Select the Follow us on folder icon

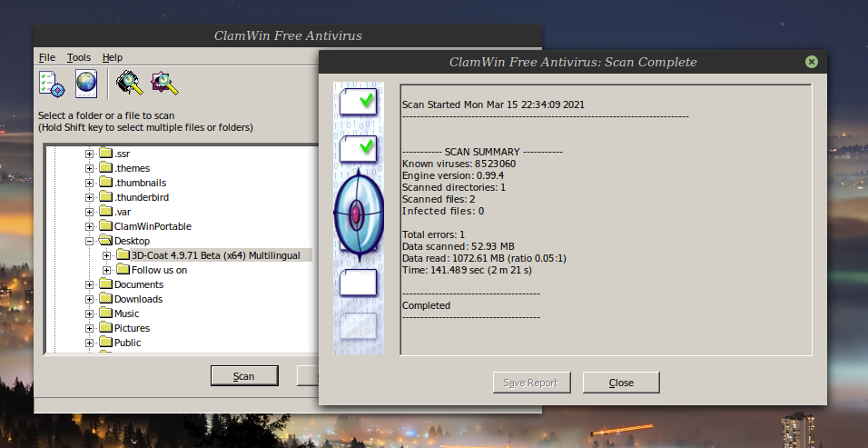(123, 269)
